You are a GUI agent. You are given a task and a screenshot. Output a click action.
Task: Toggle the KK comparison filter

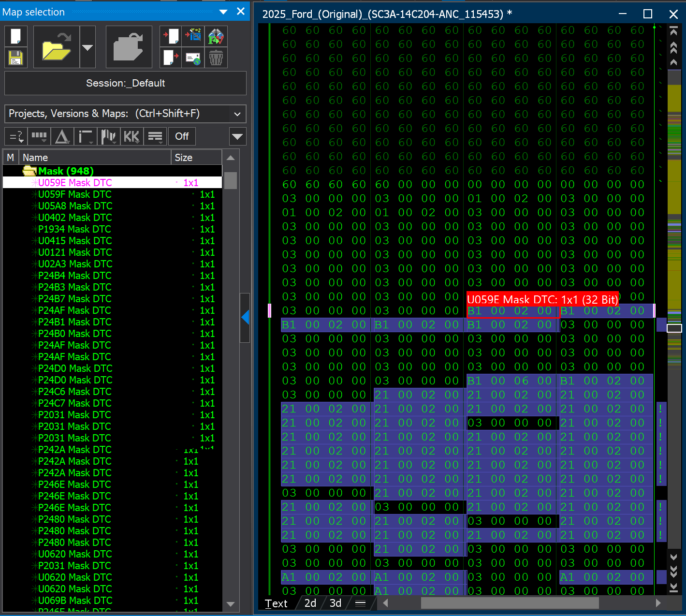[x=131, y=136]
